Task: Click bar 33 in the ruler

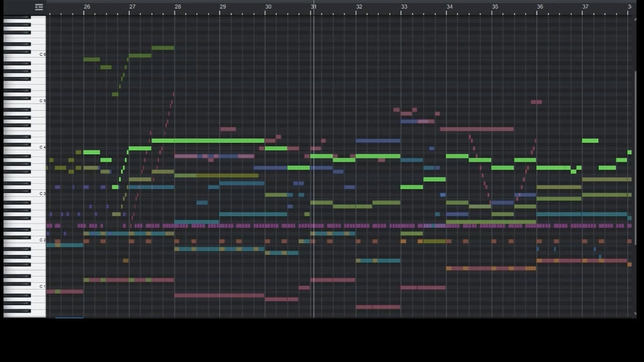Action: pos(405,7)
